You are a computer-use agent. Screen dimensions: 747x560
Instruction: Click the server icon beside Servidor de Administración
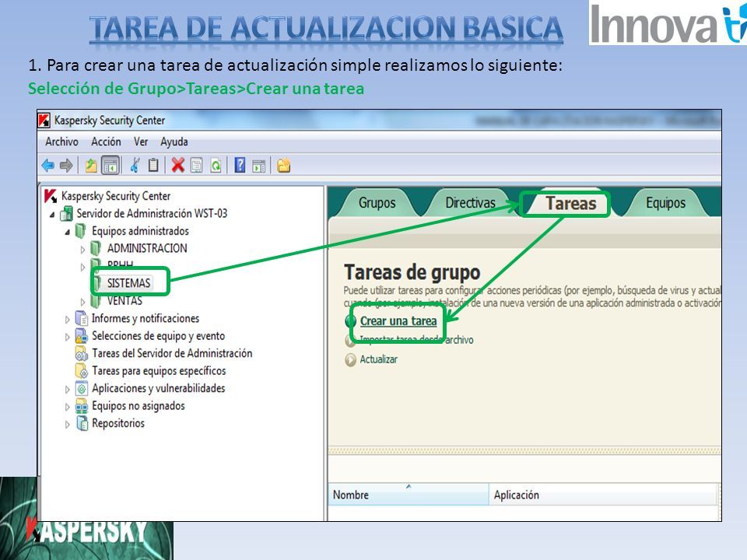tap(67, 213)
